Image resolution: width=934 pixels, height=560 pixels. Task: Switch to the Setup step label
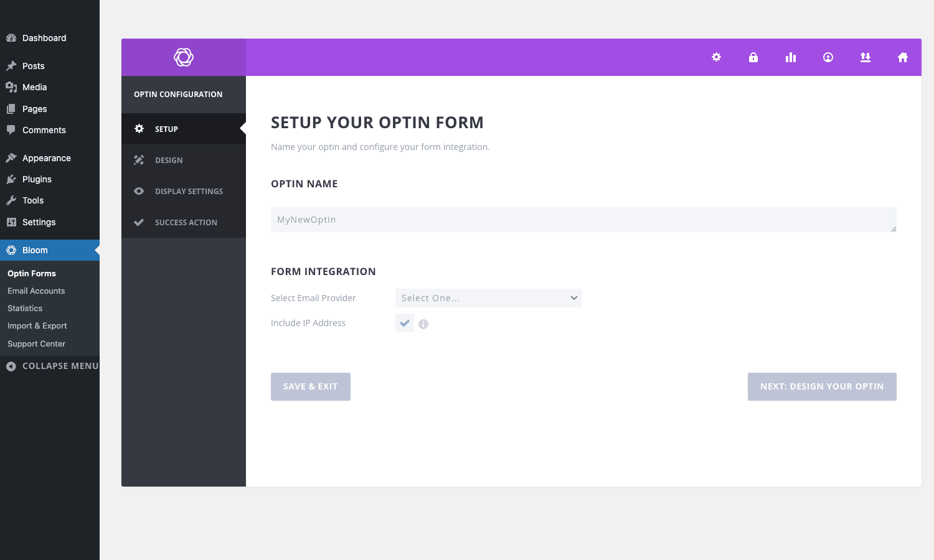pos(166,129)
